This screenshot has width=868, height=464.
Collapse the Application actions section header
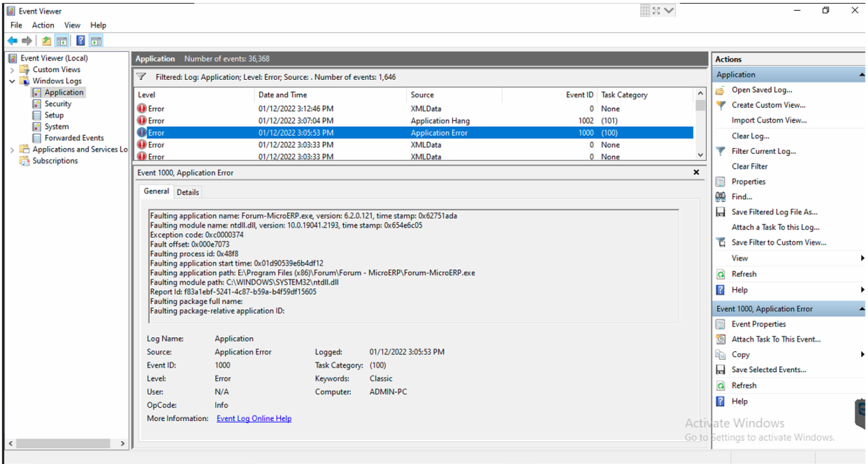click(x=862, y=75)
